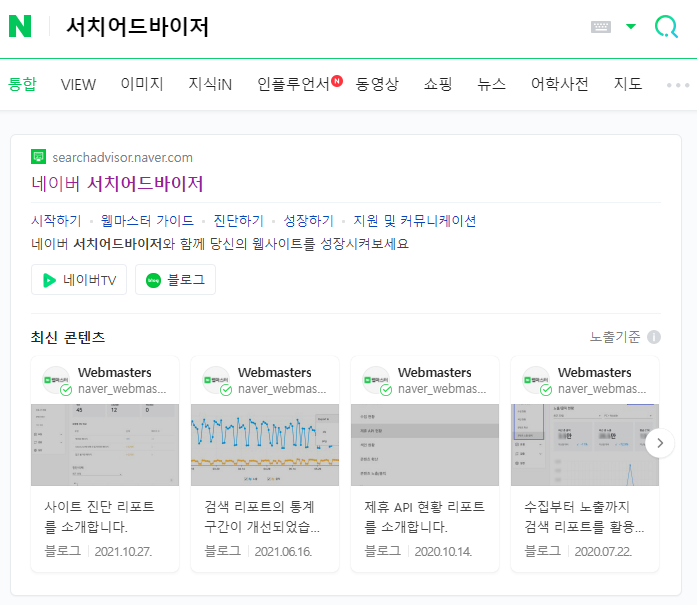Follow the 시작하기 sublink
The width and height of the screenshot is (697, 605).
tap(56, 220)
